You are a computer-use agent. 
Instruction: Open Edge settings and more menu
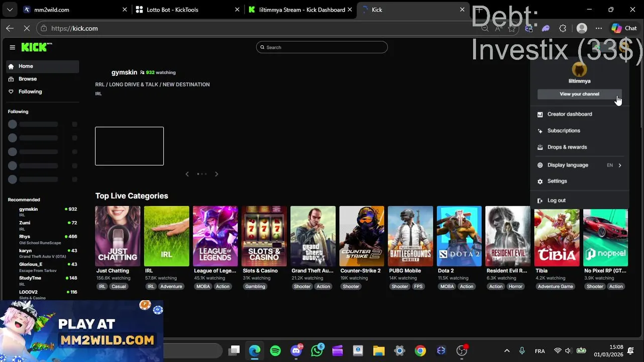(599, 28)
